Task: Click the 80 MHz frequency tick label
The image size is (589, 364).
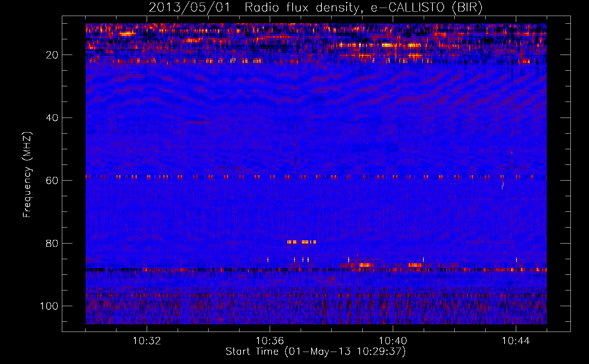Action: (x=52, y=244)
